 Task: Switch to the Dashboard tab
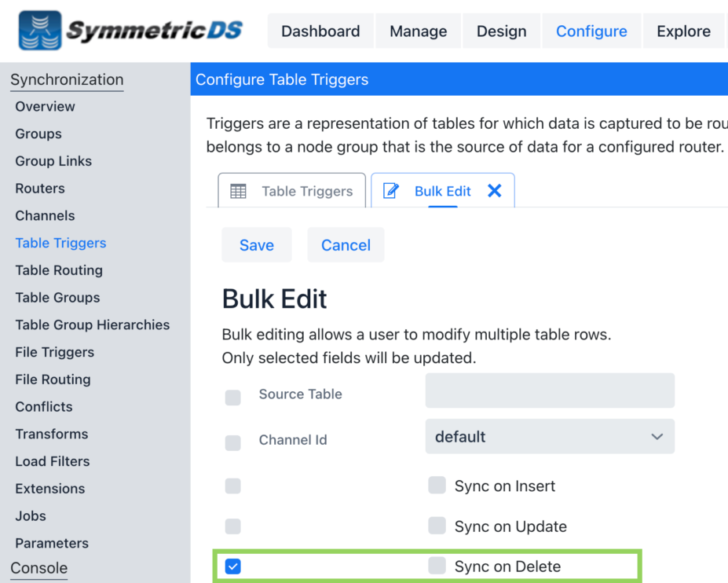320,31
